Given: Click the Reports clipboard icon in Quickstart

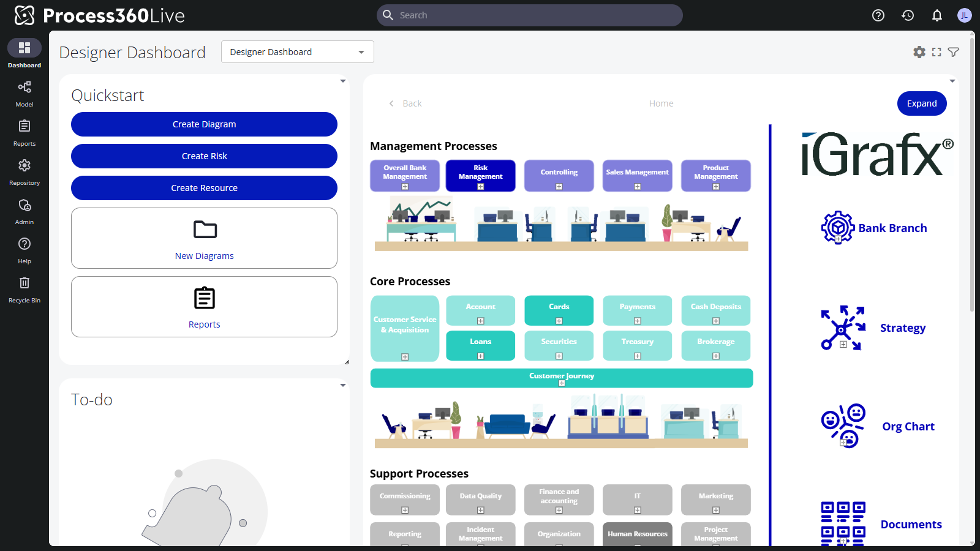Looking at the screenshot, I should pyautogui.click(x=205, y=298).
